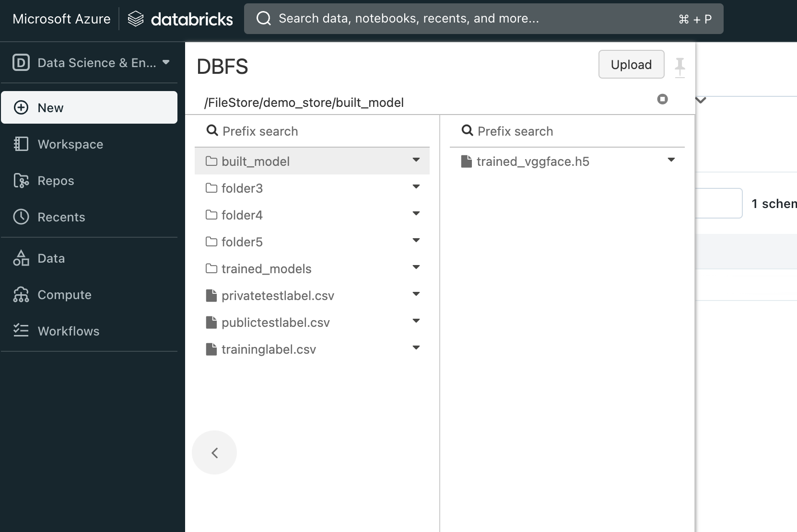Focus the top search data and notebooks field
797x532 pixels.
[484, 19]
